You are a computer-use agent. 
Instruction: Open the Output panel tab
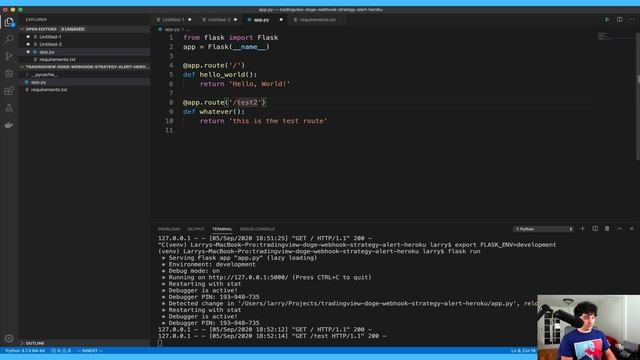point(196,229)
